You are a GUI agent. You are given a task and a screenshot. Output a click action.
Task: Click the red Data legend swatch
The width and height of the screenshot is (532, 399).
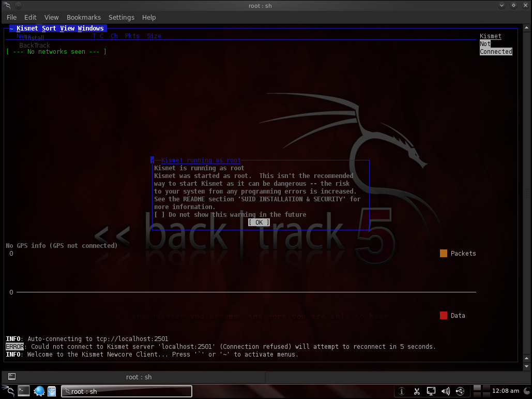444,316
